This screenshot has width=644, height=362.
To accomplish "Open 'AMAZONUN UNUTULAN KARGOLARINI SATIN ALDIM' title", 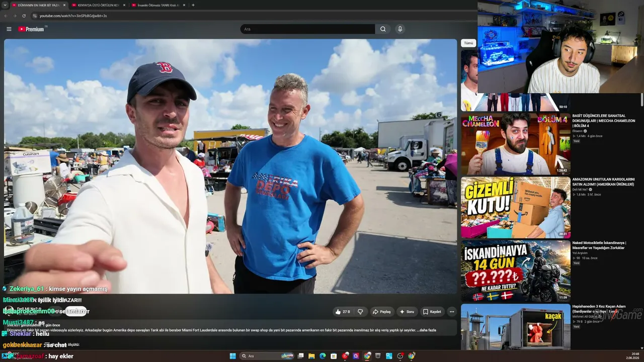I will pos(603,182).
